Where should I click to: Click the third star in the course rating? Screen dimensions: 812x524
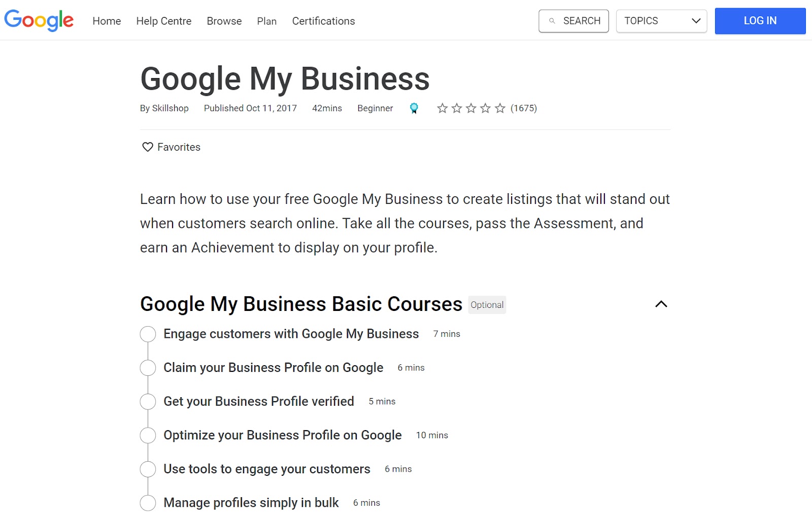tap(471, 108)
